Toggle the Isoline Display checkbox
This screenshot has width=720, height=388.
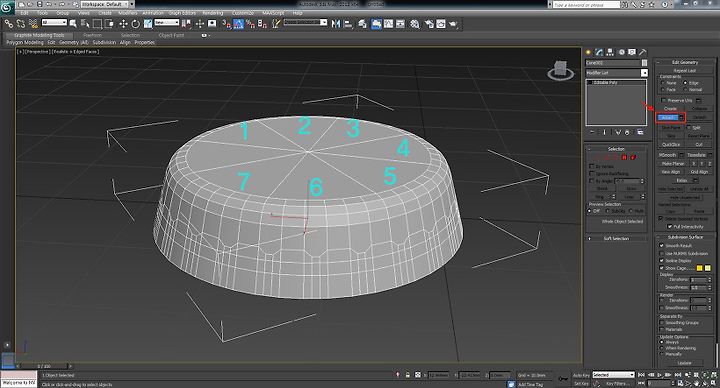[x=662, y=260]
